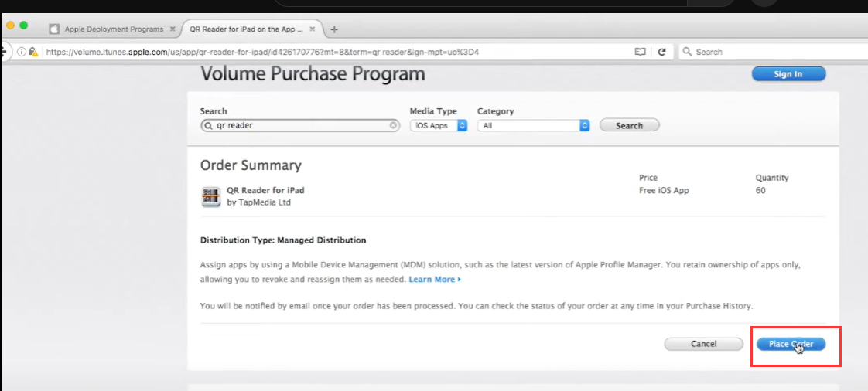The width and height of the screenshot is (868, 391).
Task: Click the browser Search box
Action: (772, 52)
